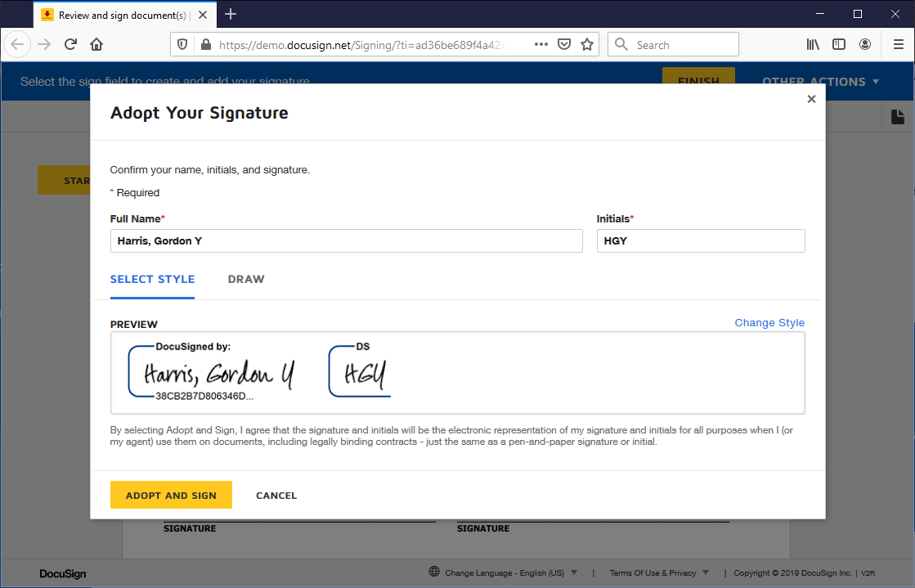The height and width of the screenshot is (588, 915).
Task: Expand Terms Of Use & Privacy menu
Action: pos(659,572)
